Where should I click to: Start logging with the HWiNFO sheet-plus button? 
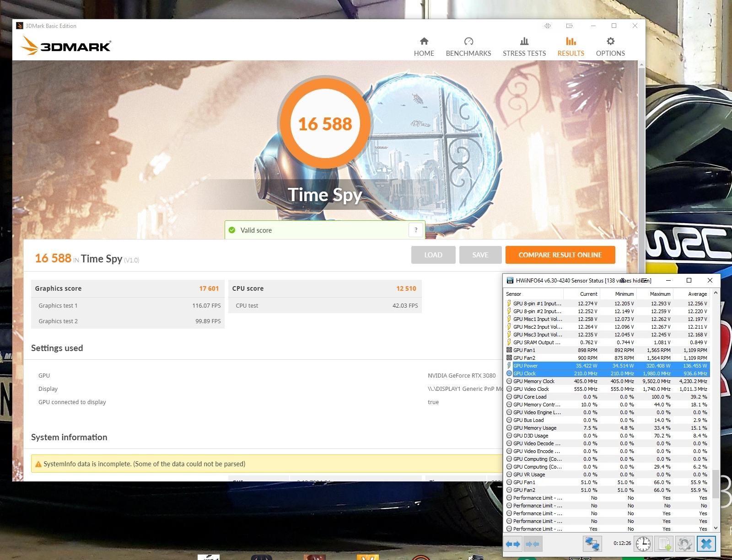[664, 544]
